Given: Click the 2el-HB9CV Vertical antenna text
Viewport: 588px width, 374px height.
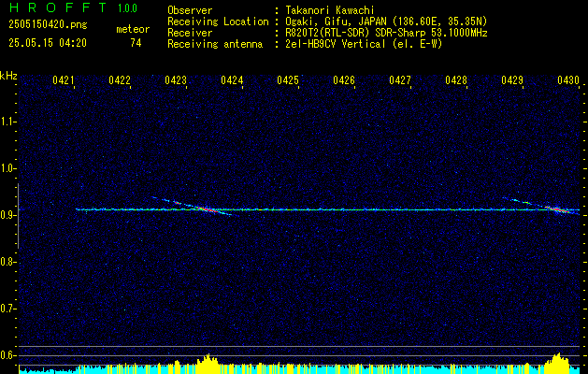Looking at the screenshot, I should pyautogui.click(x=364, y=44).
